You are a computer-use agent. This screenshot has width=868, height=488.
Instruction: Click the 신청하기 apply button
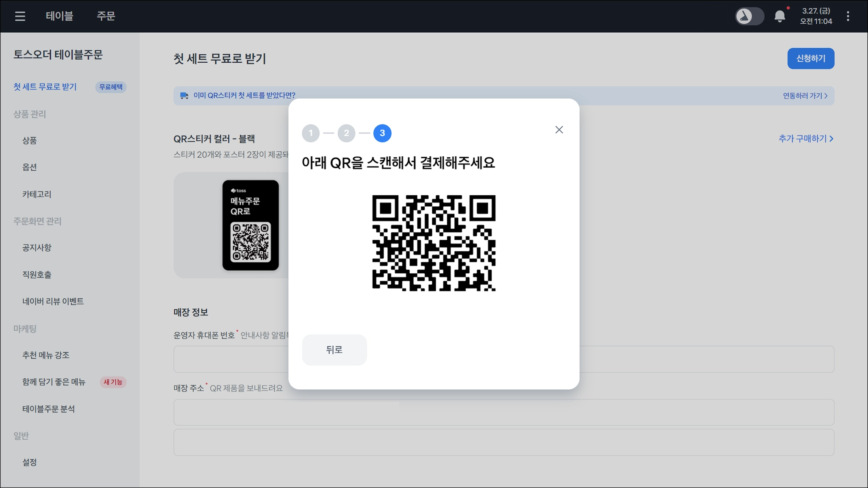tap(810, 58)
